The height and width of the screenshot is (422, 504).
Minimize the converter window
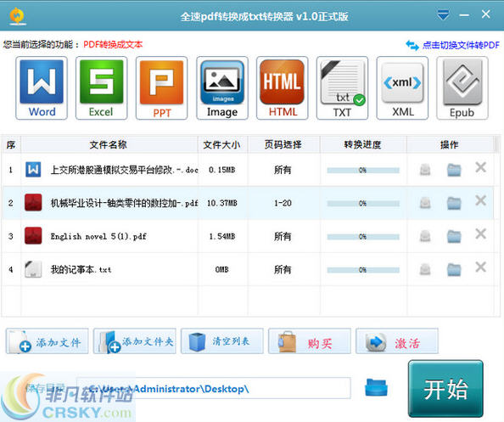[464, 15]
